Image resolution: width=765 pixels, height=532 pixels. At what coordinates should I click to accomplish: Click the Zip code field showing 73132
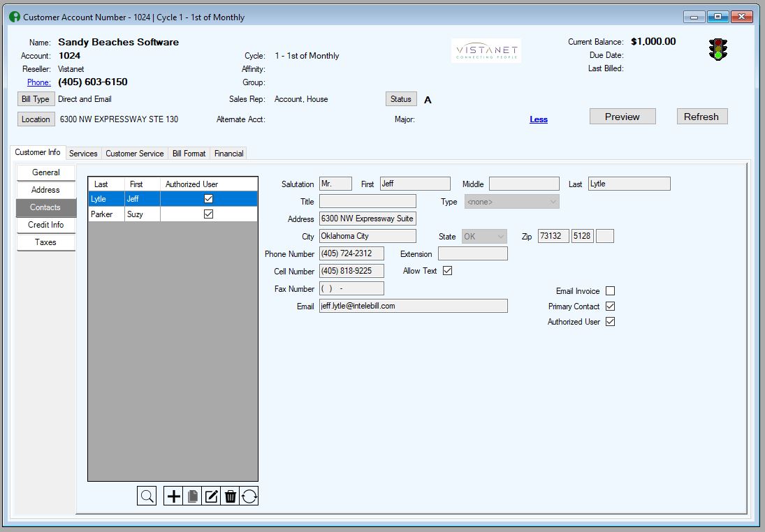point(553,236)
